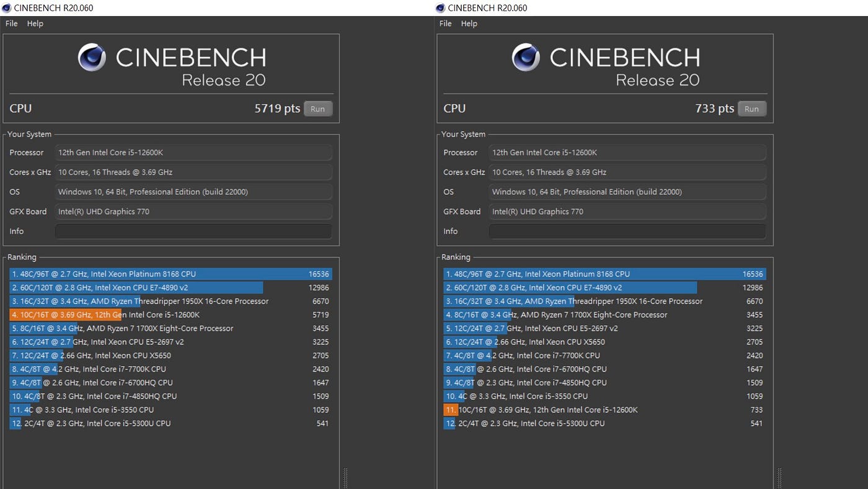This screenshot has width=868, height=489.
Task: Select Ryzen 7 1700X row in right ranking
Action: [x=604, y=315]
